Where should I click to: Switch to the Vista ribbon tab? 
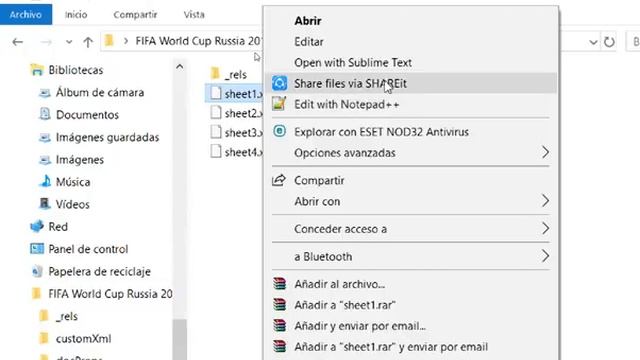click(x=194, y=14)
